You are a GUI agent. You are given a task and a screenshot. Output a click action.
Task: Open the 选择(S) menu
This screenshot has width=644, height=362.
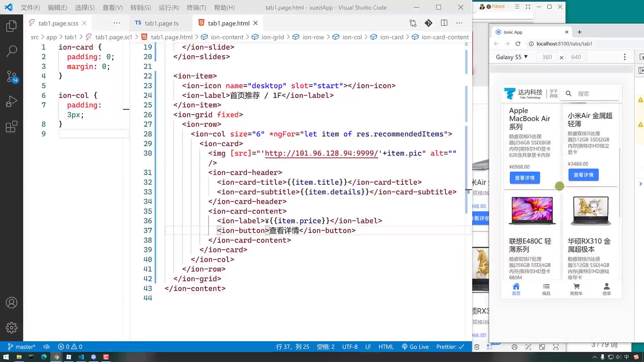85,7
